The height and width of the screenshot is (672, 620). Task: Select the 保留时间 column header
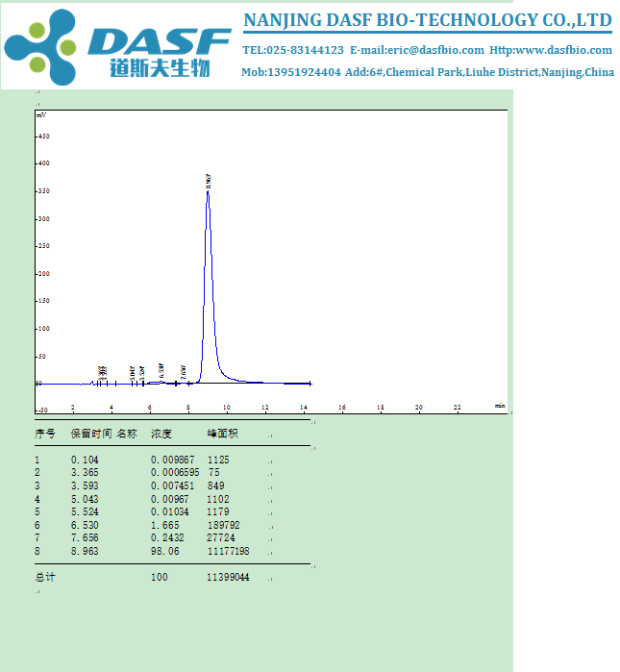[x=91, y=434]
